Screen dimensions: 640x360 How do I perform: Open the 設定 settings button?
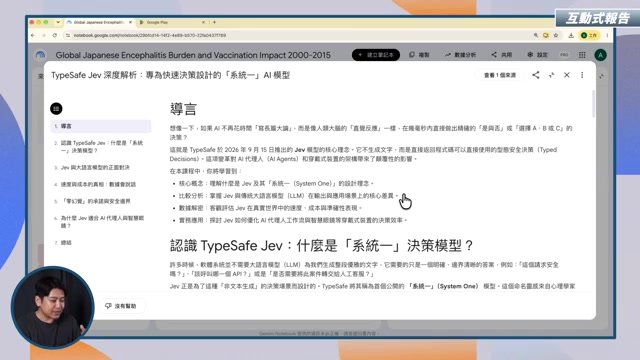(537, 55)
